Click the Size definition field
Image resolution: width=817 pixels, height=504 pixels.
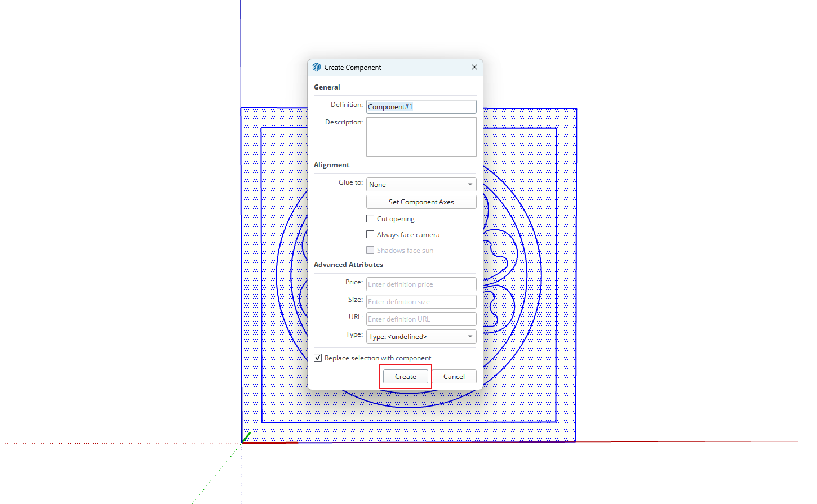(421, 302)
